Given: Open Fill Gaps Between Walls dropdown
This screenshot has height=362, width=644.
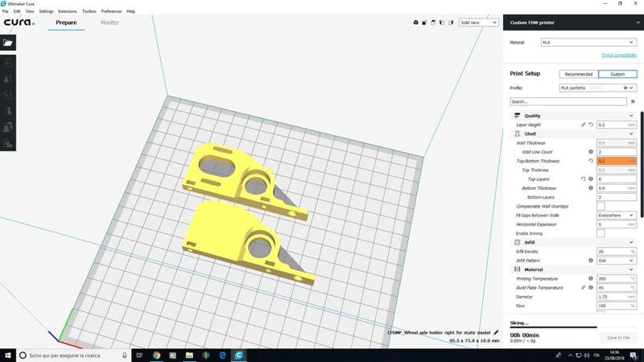Looking at the screenshot, I should [x=616, y=215].
